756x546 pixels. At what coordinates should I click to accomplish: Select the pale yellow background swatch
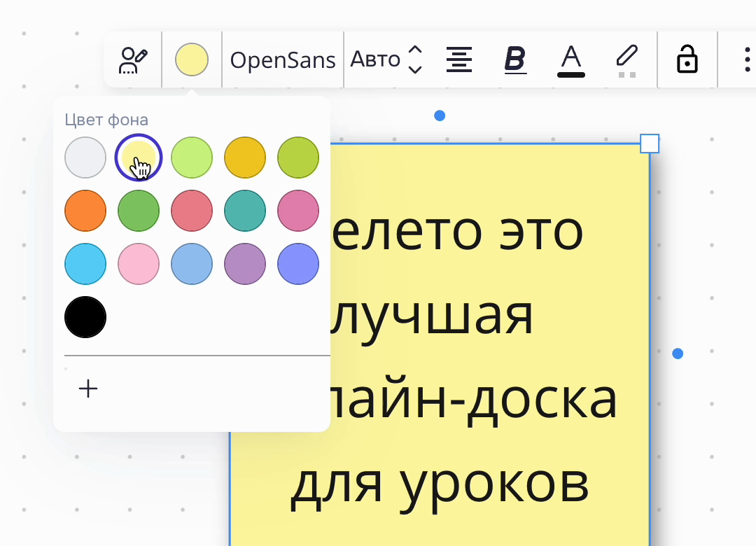[x=139, y=157]
